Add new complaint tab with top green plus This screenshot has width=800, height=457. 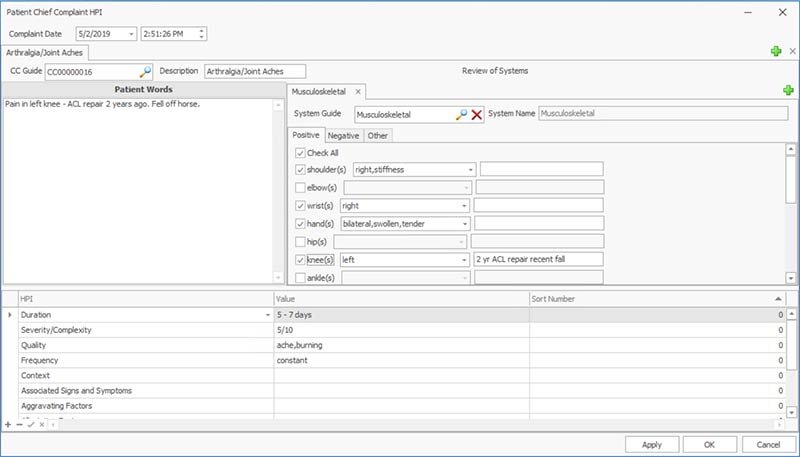click(x=776, y=51)
